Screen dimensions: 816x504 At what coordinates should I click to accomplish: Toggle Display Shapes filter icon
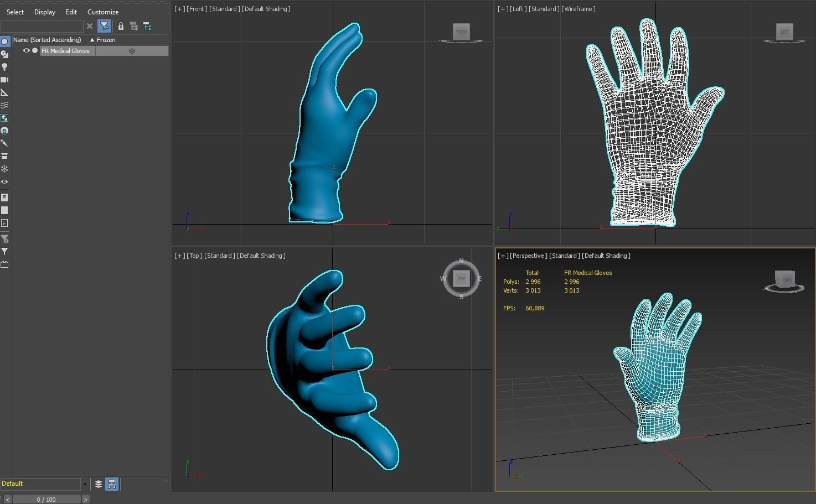(4, 54)
